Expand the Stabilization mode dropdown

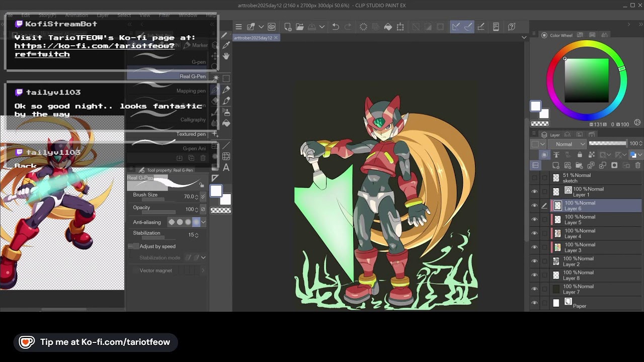click(x=203, y=257)
